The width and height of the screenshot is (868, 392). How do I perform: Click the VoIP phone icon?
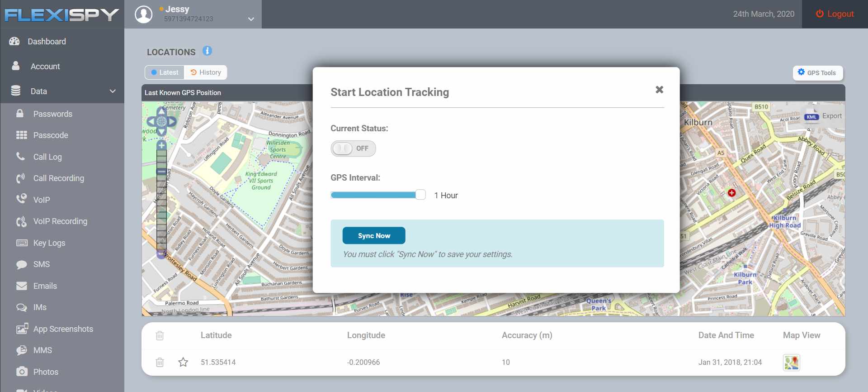tap(21, 199)
